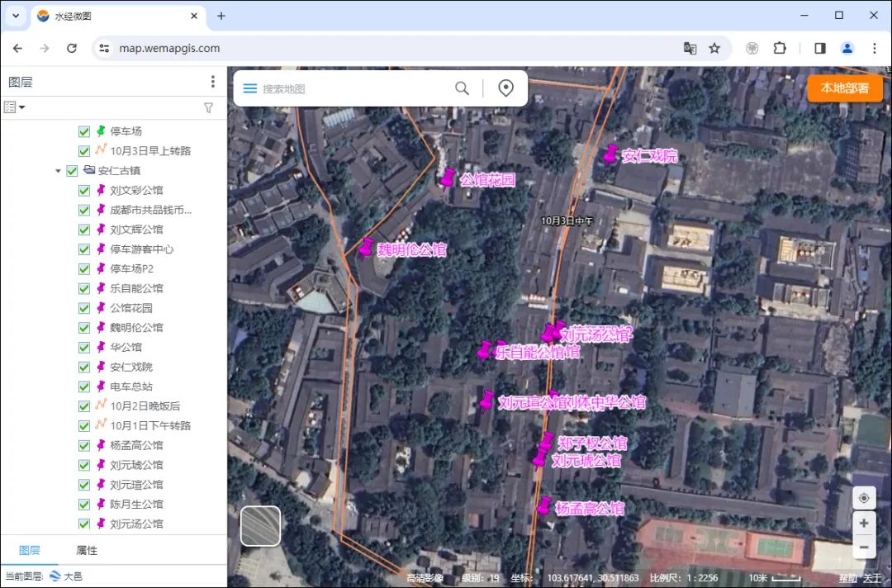Uncheck the 10月3日早上转路 checkbox

(84, 151)
